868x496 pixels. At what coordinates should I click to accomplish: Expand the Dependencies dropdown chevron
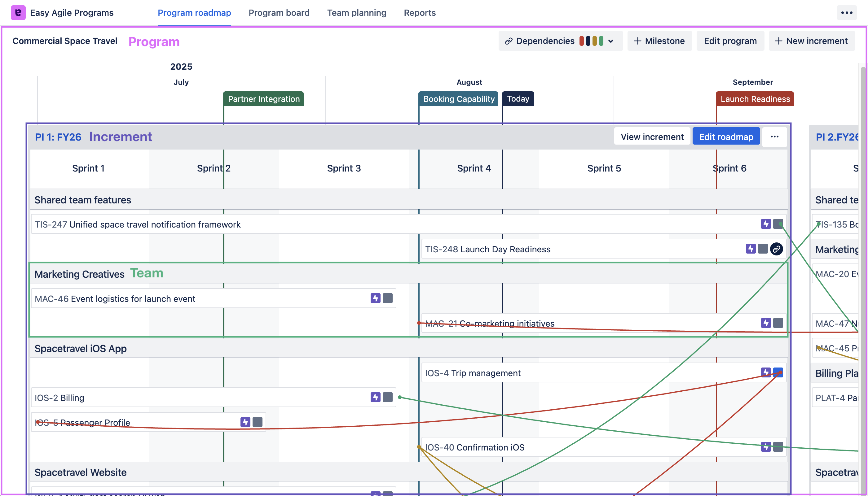tap(610, 41)
